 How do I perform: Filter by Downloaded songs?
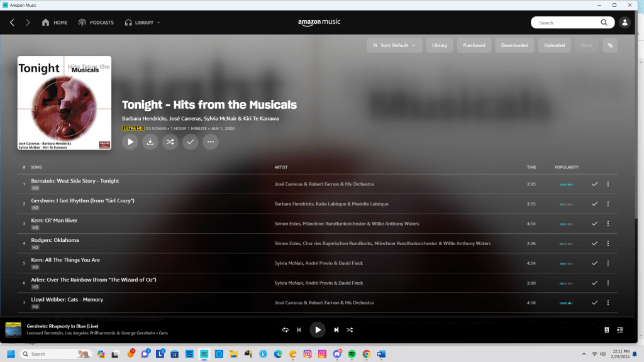tap(514, 45)
